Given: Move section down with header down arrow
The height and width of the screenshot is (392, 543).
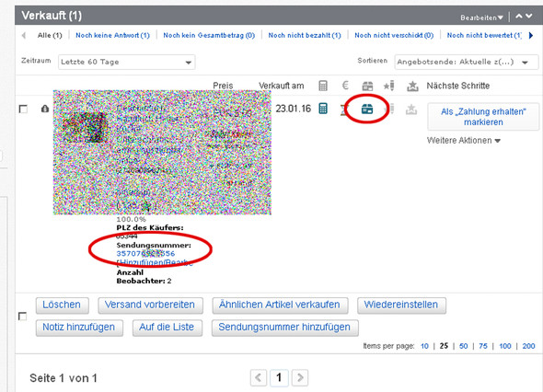Looking at the screenshot, I should pos(529,16).
